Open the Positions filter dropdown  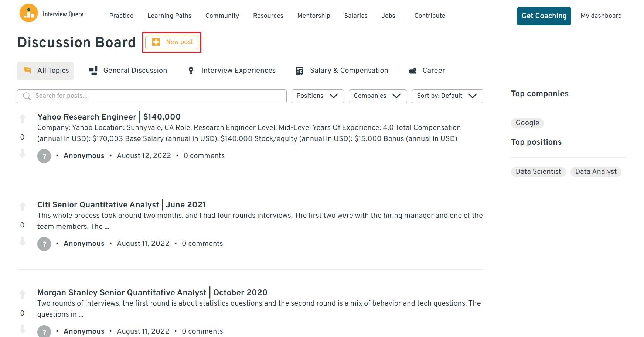tap(317, 96)
